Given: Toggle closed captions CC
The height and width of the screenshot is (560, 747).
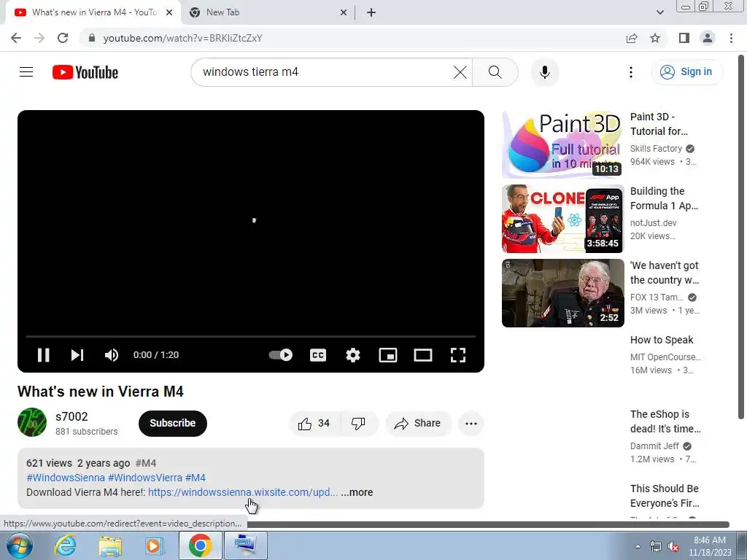Looking at the screenshot, I should (318, 355).
